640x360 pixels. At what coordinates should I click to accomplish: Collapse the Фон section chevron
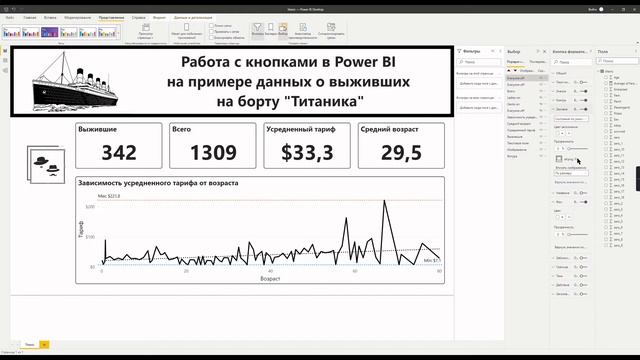tap(554, 202)
